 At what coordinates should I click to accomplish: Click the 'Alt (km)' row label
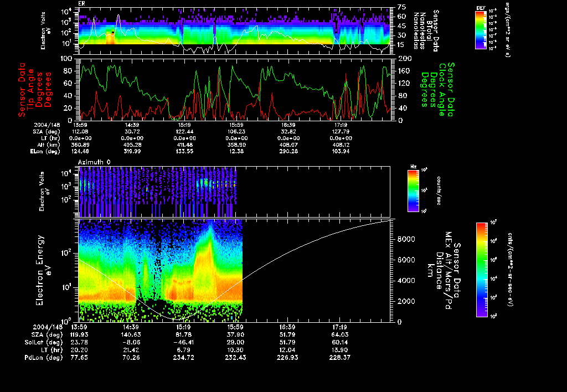pos(49,145)
